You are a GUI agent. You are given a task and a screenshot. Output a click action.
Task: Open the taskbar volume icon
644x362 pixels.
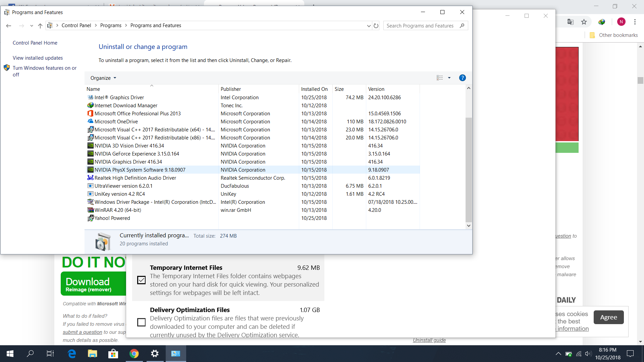click(x=588, y=354)
